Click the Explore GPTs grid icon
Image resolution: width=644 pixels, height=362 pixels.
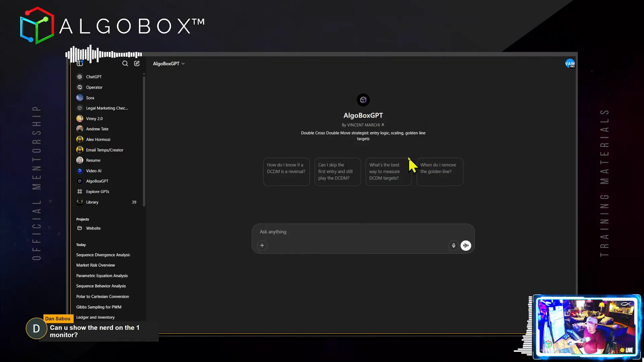tap(79, 191)
